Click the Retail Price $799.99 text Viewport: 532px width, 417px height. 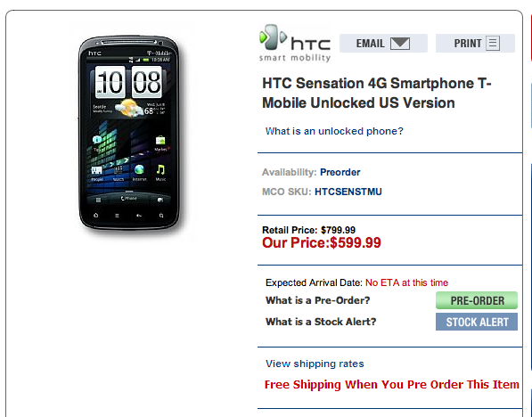coord(308,230)
